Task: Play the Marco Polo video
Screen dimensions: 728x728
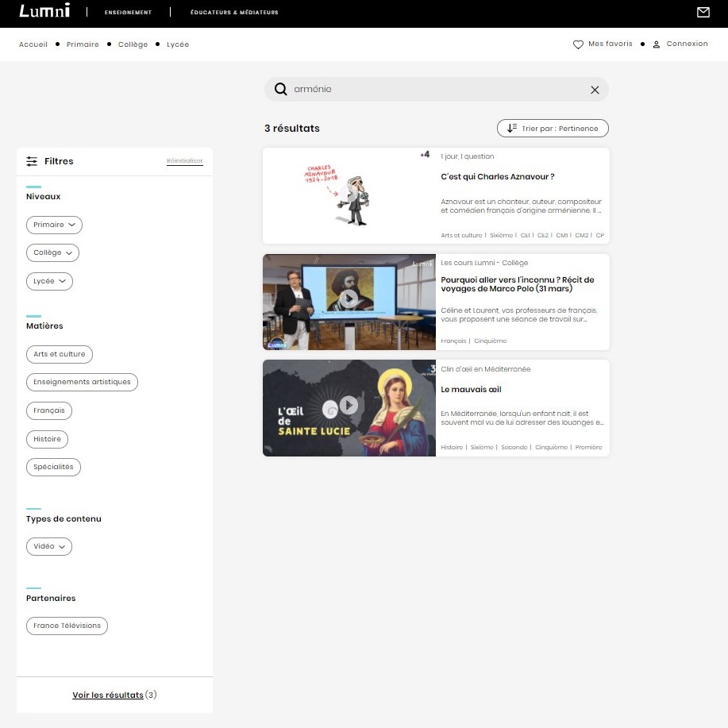Action: click(x=349, y=298)
